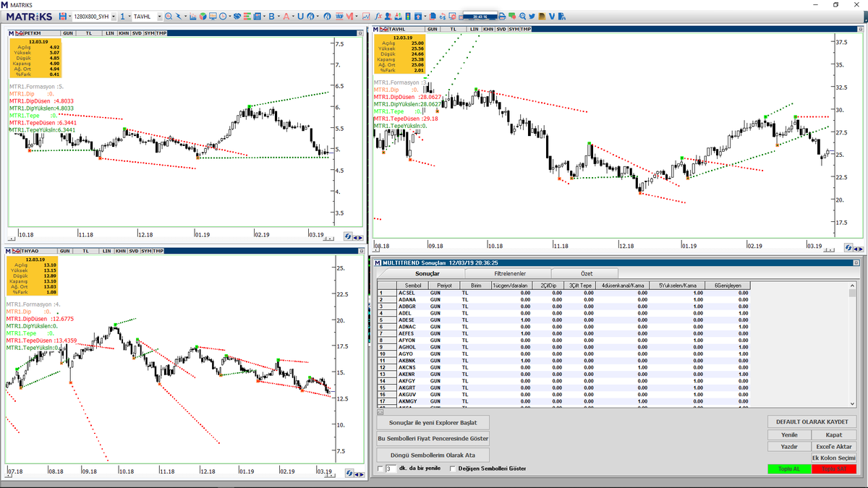Open dropdown arrow next to the red A icon
The height and width of the screenshot is (488, 868).
tap(293, 16)
